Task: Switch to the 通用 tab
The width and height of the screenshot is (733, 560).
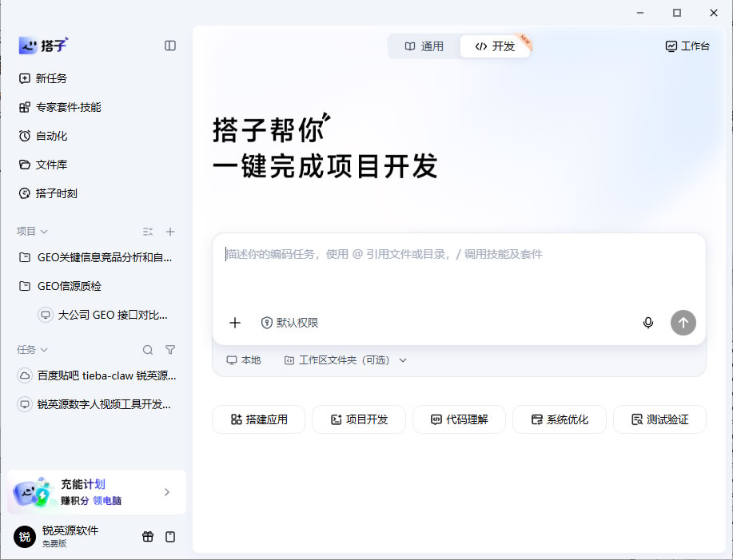Action: click(x=424, y=46)
